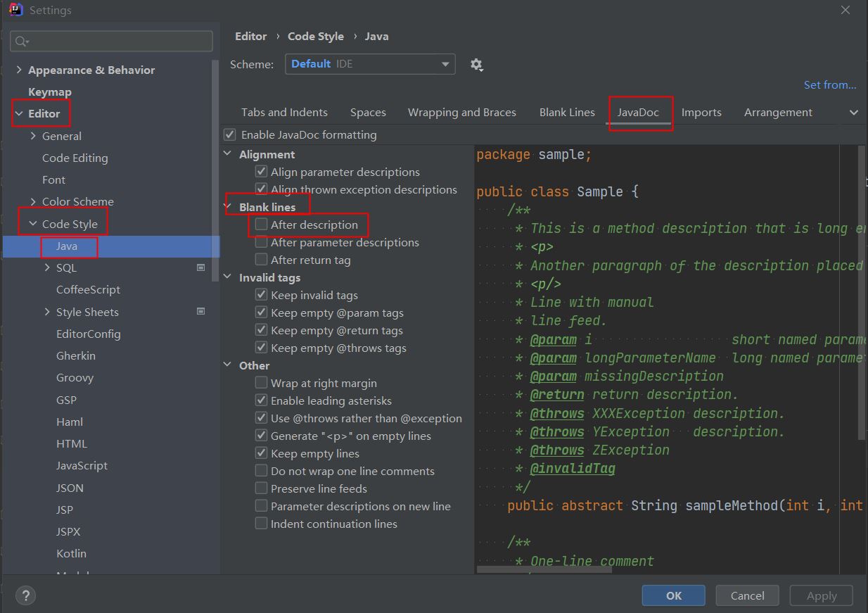Switch to Tabs and Indents tab
Image resolution: width=868 pixels, height=613 pixels.
284,113
